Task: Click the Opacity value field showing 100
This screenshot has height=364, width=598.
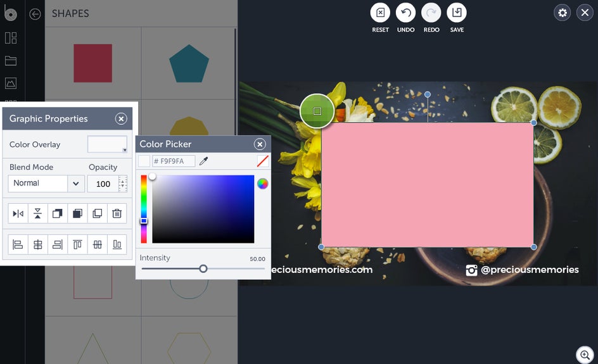Action: pos(103,184)
